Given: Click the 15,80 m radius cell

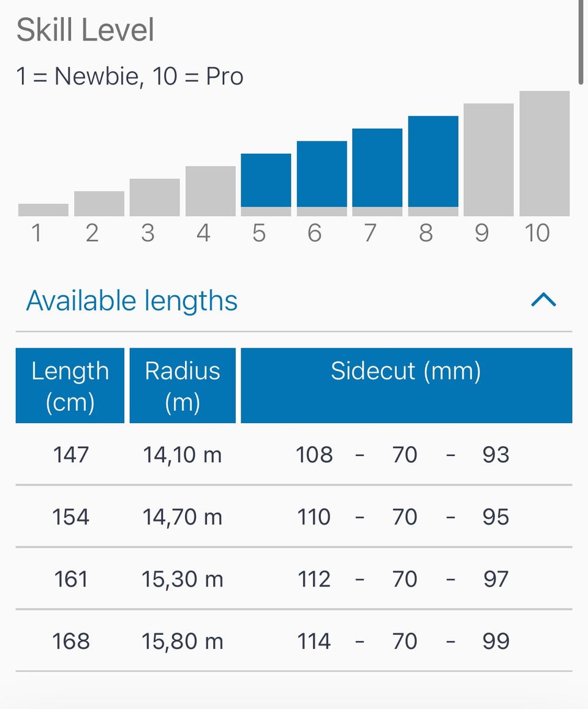Looking at the screenshot, I should (182, 641).
